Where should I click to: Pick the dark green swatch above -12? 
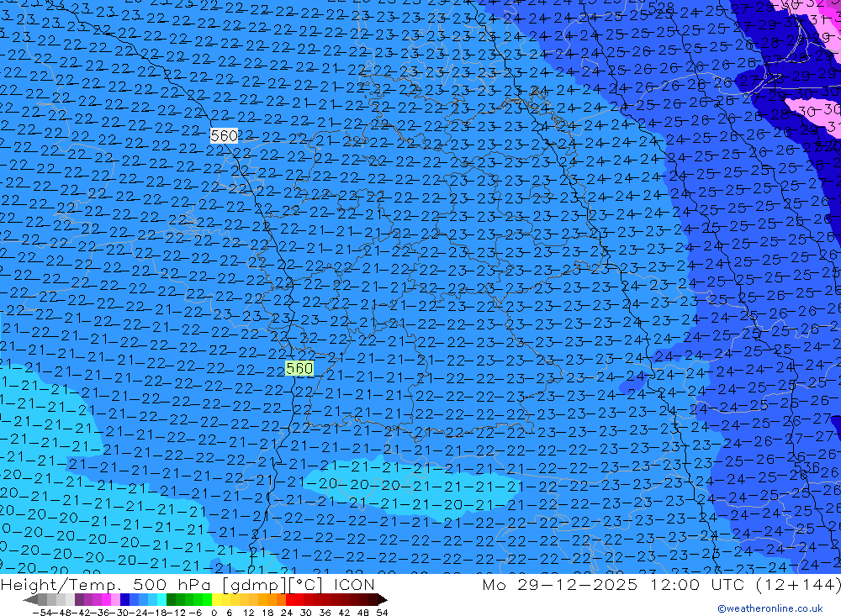coord(171,600)
